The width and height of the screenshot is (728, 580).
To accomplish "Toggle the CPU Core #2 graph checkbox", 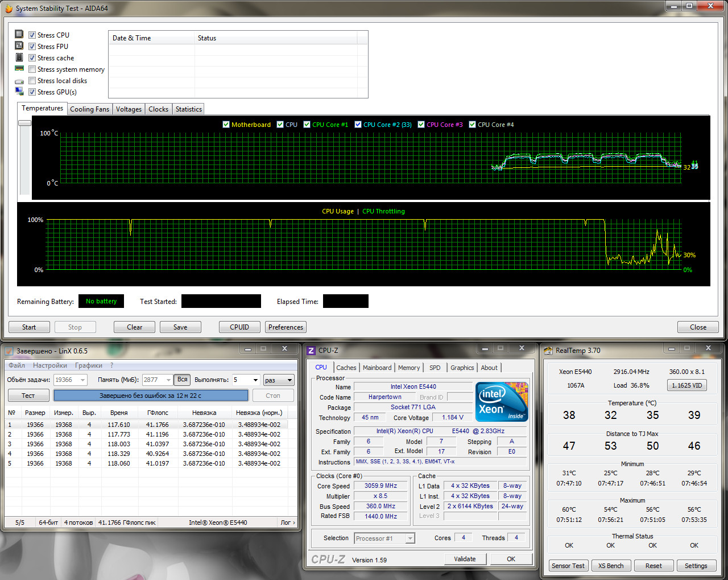I will [358, 125].
